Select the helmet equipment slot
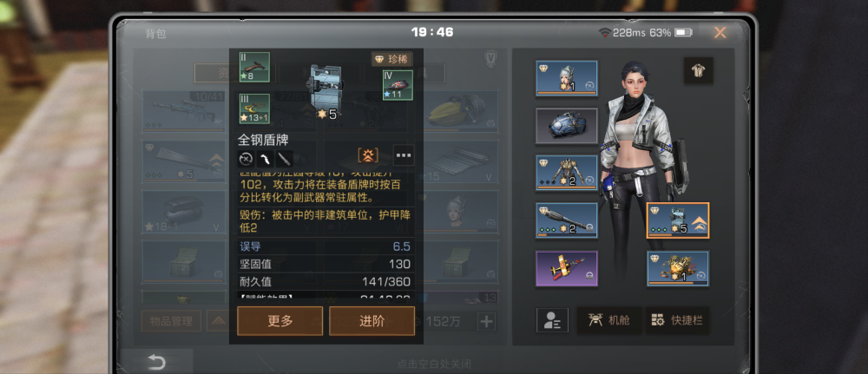Viewport: 868px width, 374px height. coord(566,79)
